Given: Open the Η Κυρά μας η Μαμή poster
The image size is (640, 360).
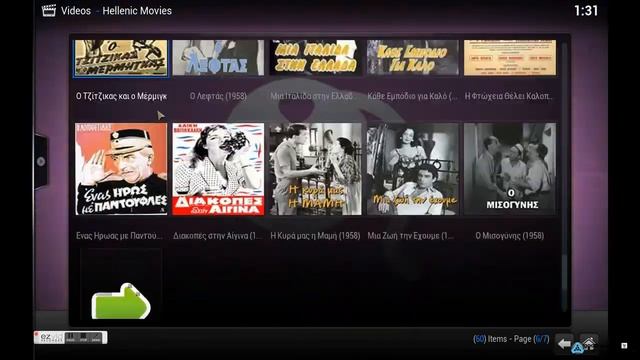Looking at the screenshot, I should [316, 169].
